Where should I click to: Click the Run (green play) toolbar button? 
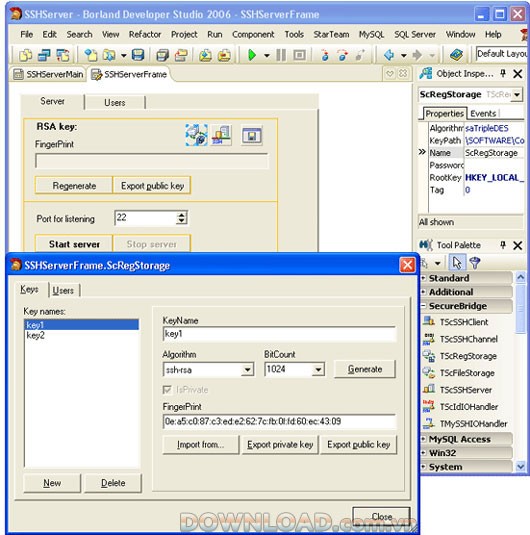(252, 55)
